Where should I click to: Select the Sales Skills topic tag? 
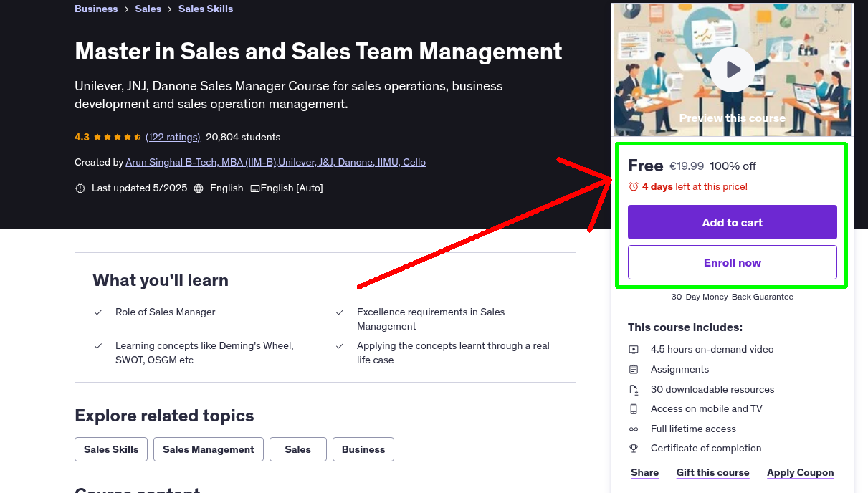[x=111, y=449]
